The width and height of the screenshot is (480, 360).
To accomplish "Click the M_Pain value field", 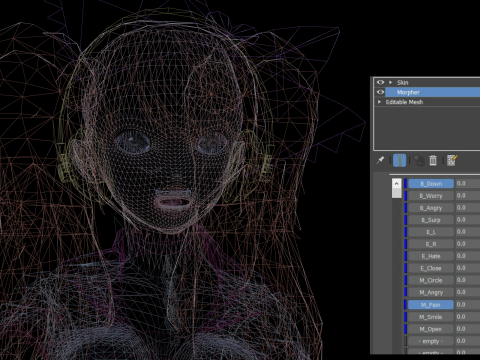I will pyautogui.click(x=468, y=305).
